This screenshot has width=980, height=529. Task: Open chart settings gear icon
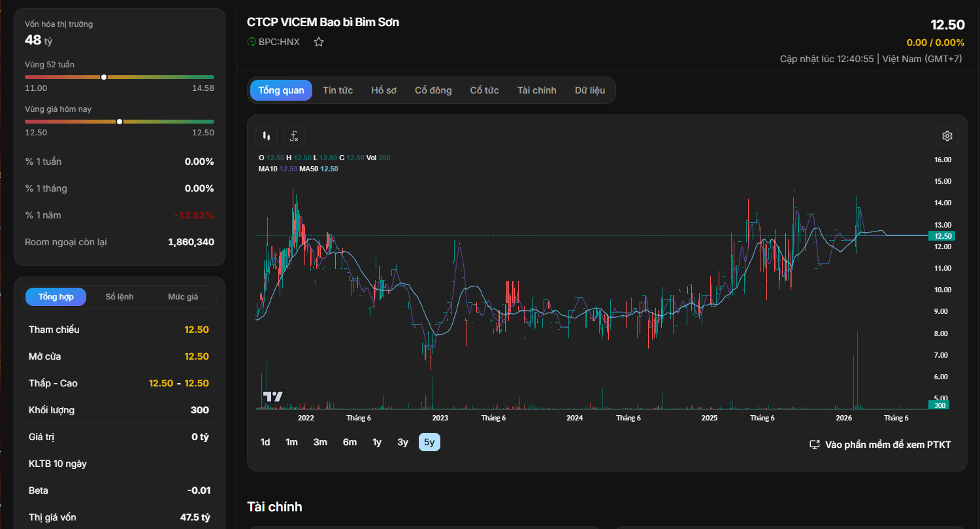947,136
